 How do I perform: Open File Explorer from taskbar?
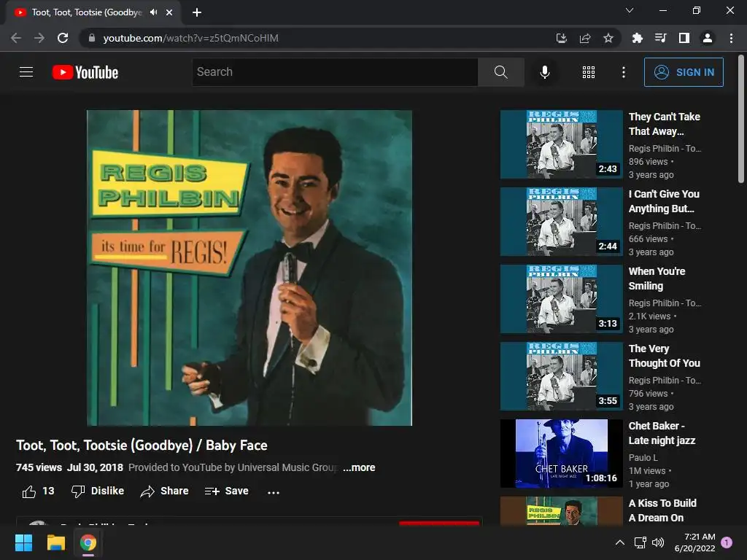tap(55, 542)
